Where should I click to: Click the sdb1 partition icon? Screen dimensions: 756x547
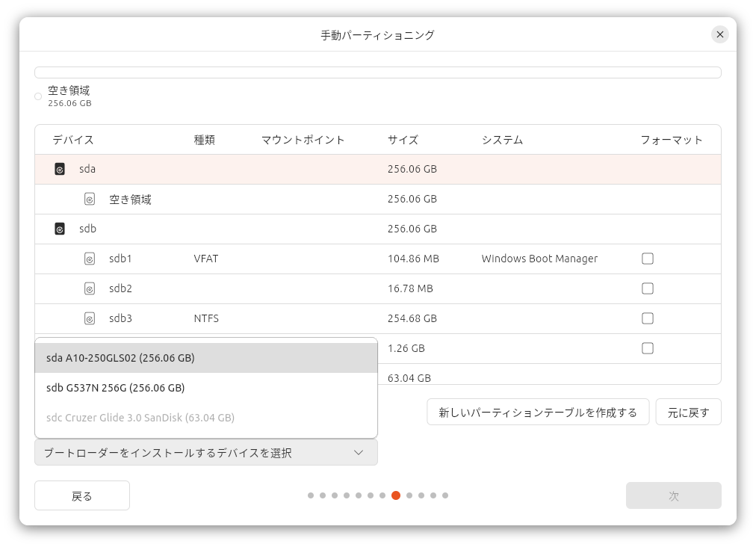[90, 259]
